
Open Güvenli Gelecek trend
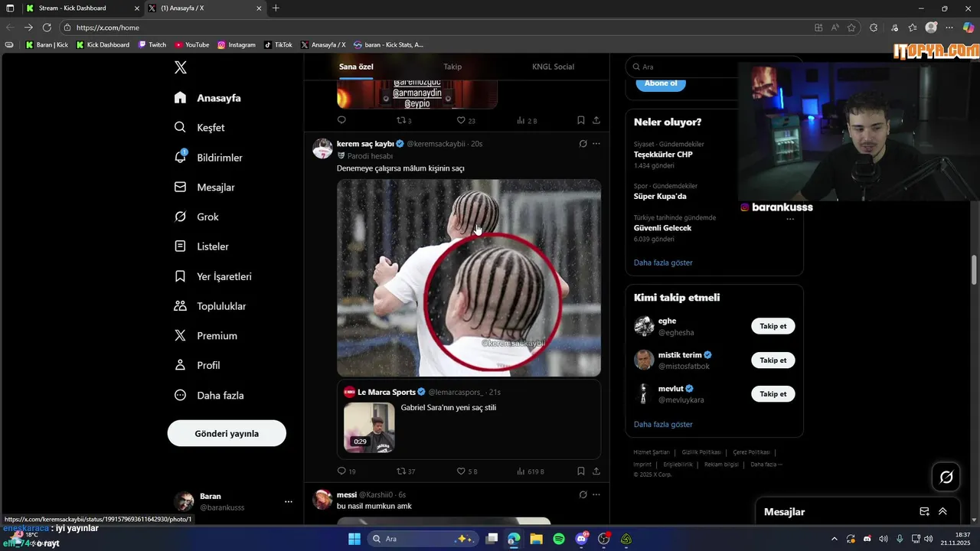point(662,228)
